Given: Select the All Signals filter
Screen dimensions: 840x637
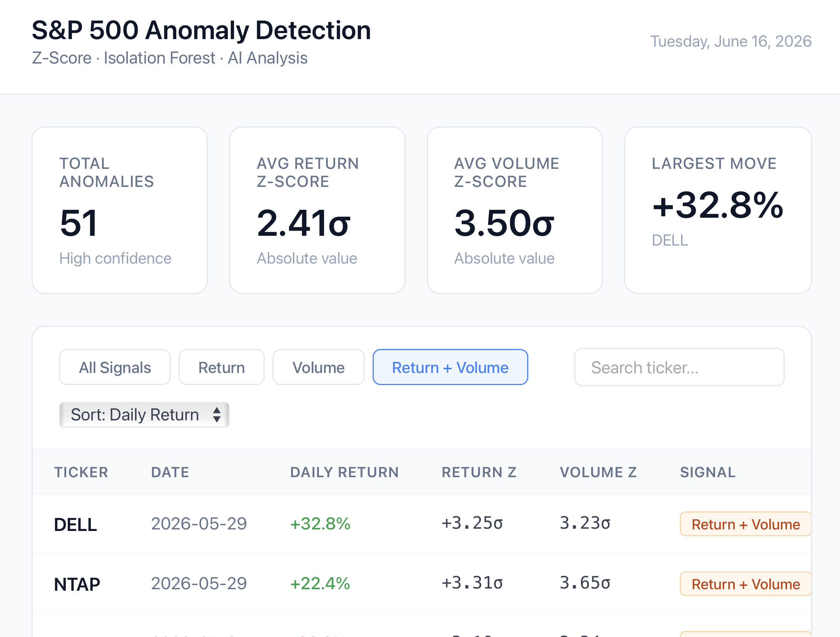Looking at the screenshot, I should [115, 367].
